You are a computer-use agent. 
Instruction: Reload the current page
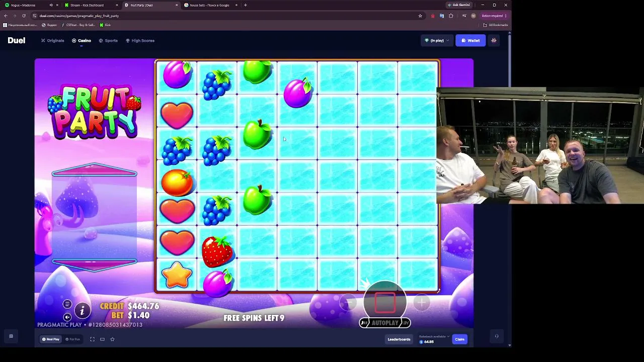coord(24,16)
